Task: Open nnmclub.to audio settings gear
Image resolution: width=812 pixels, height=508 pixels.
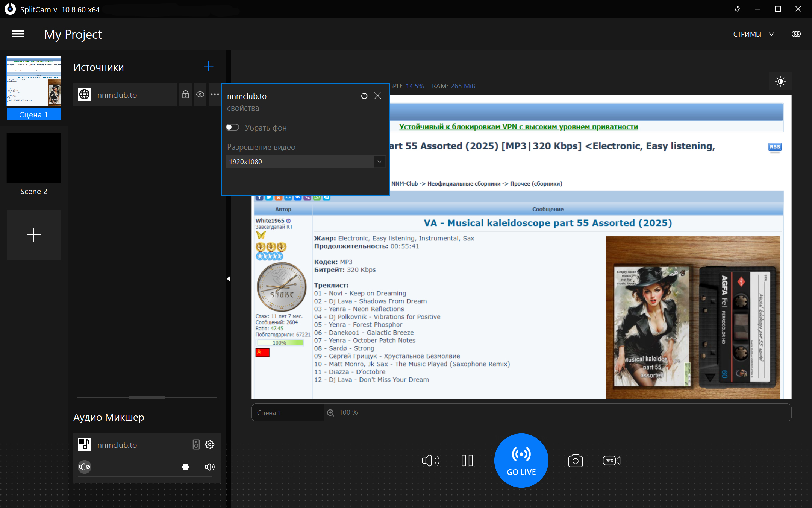Action: click(x=210, y=444)
